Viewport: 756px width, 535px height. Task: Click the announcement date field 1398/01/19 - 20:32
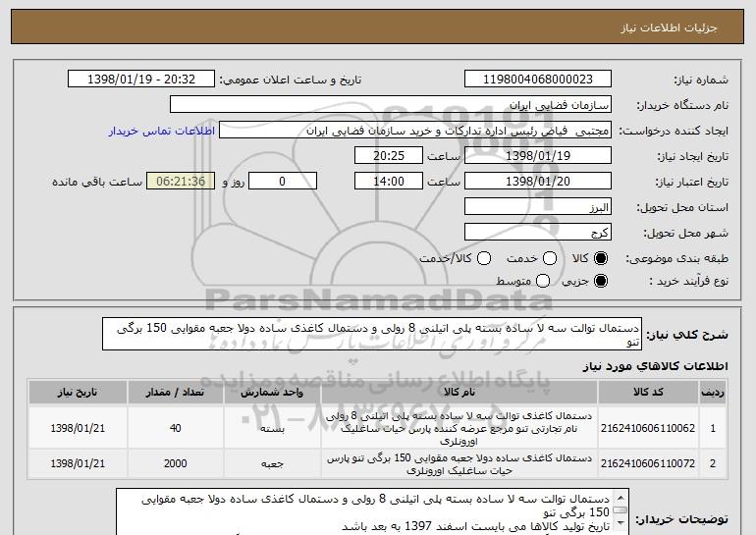tap(141, 80)
